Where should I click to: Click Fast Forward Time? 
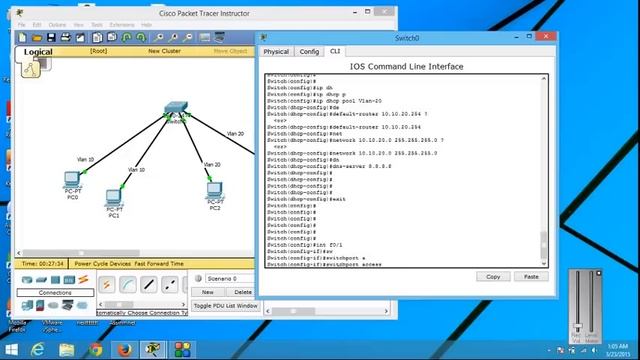click(159, 264)
